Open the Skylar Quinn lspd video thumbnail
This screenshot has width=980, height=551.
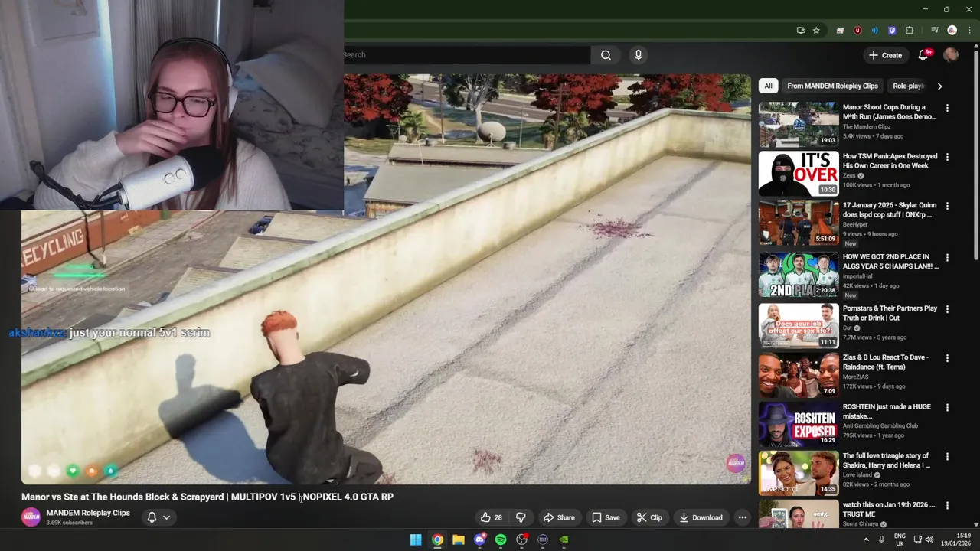pyautogui.click(x=799, y=222)
